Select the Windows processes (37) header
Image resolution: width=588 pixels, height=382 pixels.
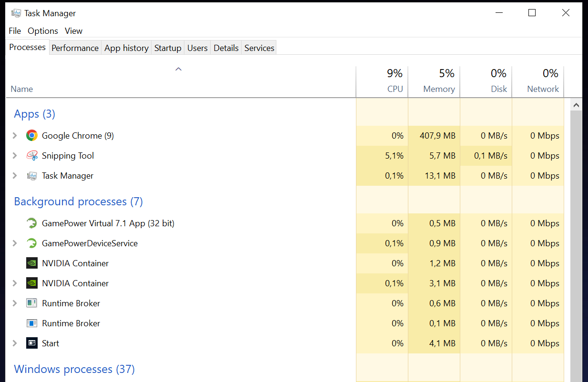tap(74, 369)
